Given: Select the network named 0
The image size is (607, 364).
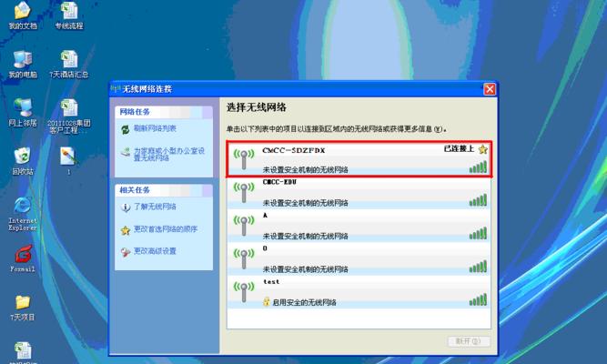Looking at the screenshot, I should [265, 248].
